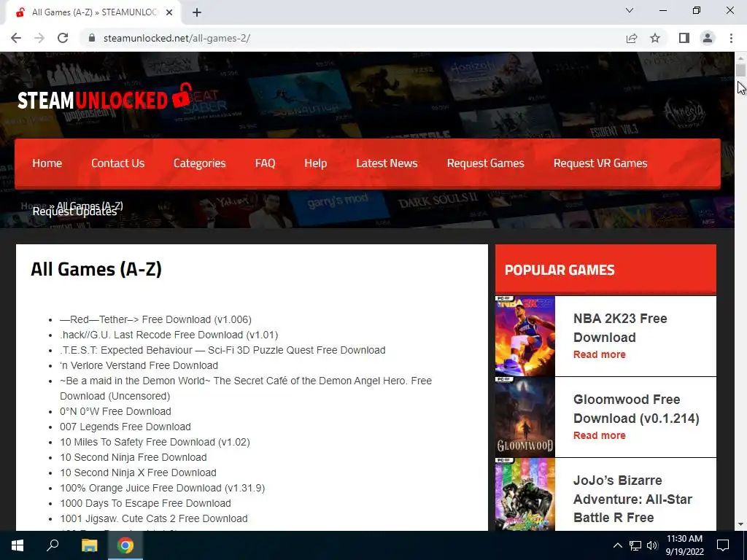Click the scrollbar up arrow
The width and height of the screenshot is (747, 560).
coord(740,58)
